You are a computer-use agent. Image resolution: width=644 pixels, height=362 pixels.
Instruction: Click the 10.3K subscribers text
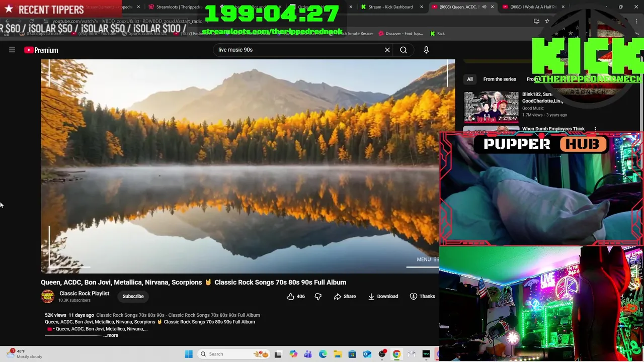click(74, 300)
